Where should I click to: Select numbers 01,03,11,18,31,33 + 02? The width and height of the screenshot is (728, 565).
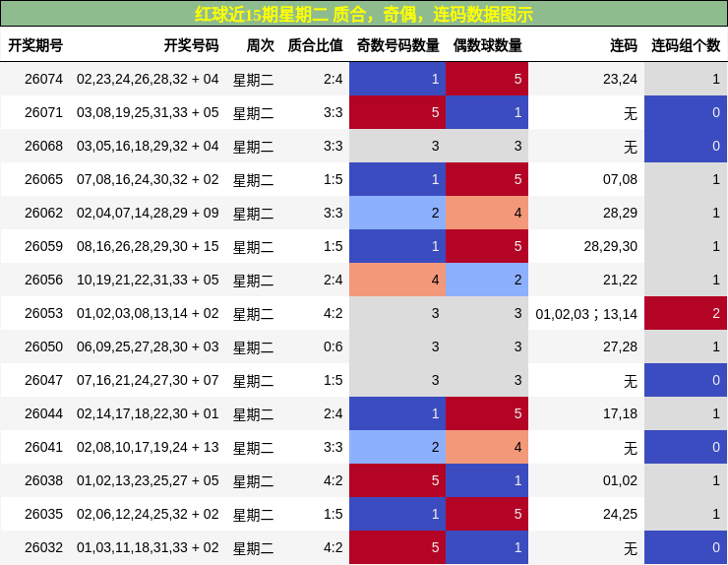click(148, 547)
